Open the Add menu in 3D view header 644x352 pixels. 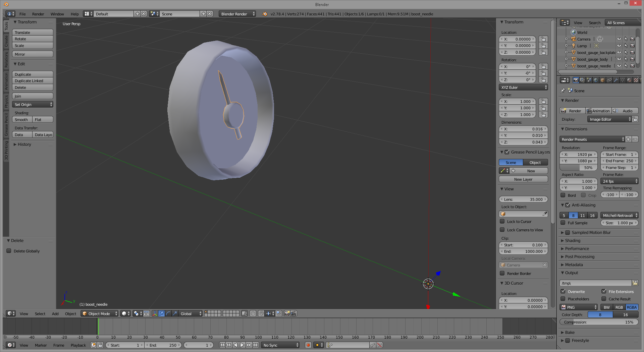[x=55, y=313]
